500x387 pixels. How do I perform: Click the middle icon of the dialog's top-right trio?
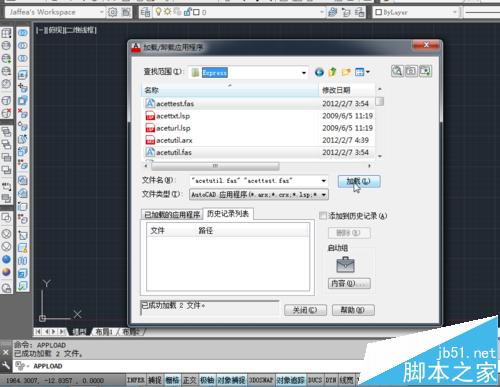point(411,71)
